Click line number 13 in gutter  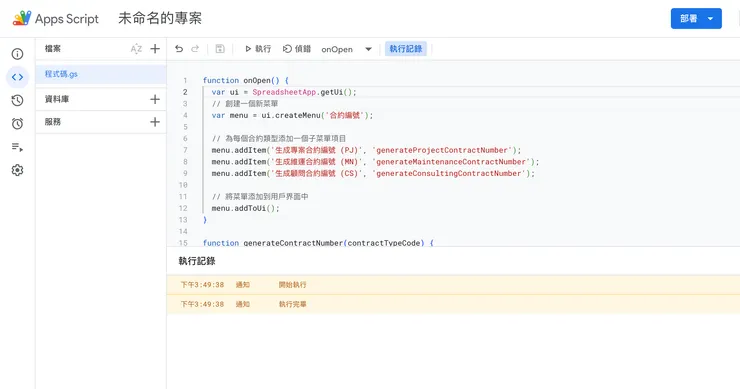click(x=183, y=220)
